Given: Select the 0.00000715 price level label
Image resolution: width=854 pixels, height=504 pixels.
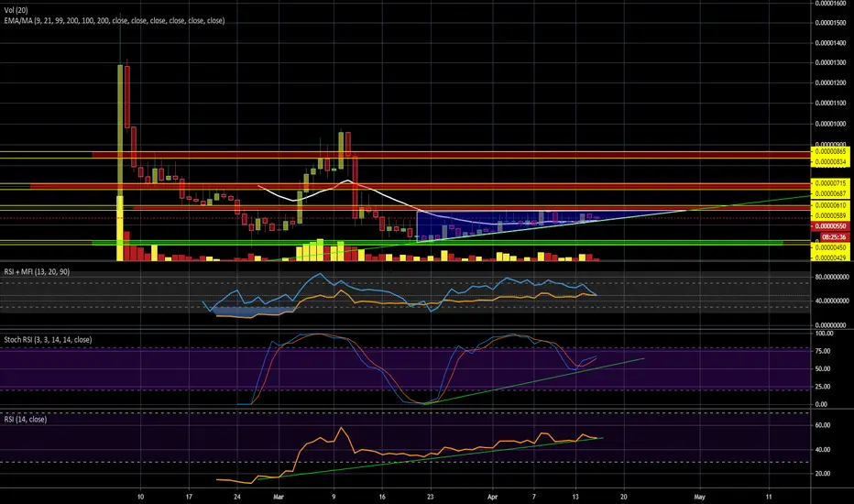Looking at the screenshot, I should coord(830,183).
